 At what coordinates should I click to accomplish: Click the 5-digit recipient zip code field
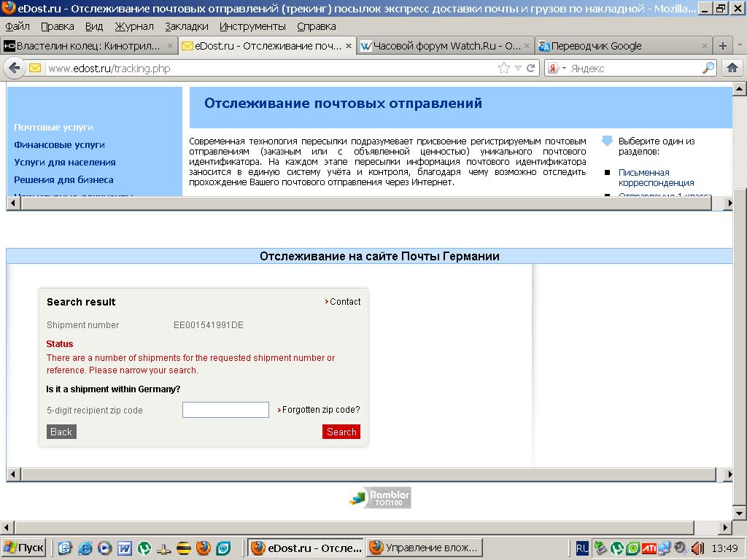click(x=225, y=410)
